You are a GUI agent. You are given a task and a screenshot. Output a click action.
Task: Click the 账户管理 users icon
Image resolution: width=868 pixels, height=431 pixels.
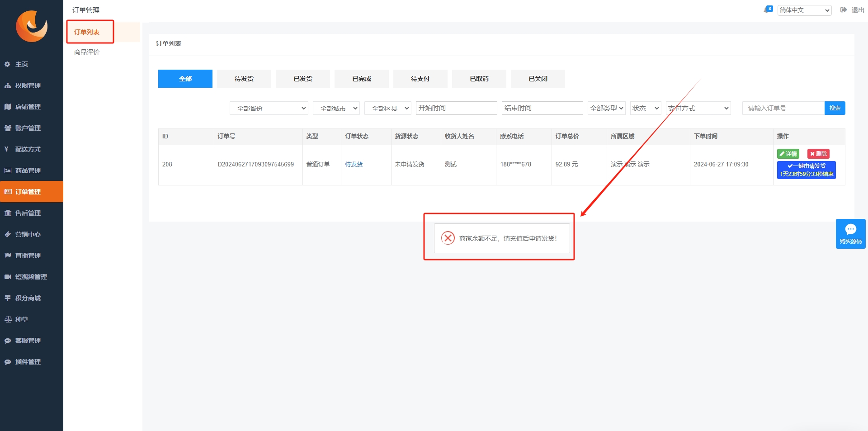click(x=7, y=128)
